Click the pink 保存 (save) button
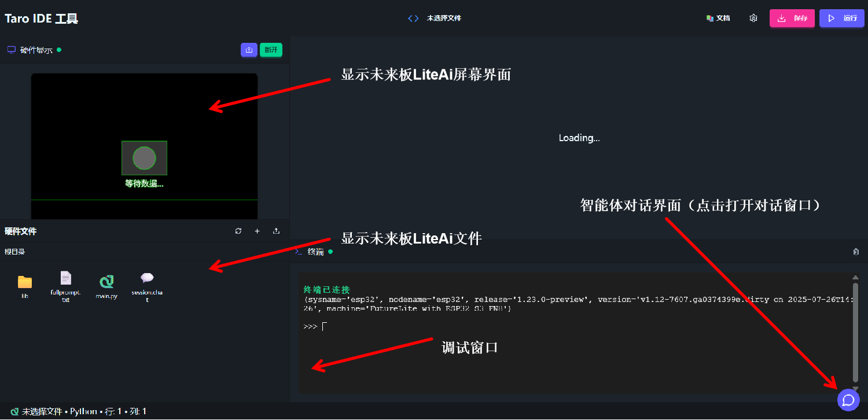 pos(792,18)
